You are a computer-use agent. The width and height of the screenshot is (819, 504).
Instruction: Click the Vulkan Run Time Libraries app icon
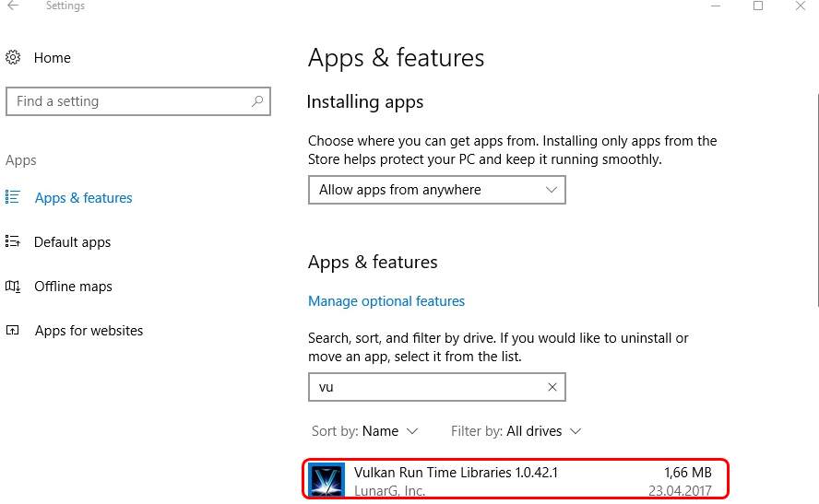tap(326, 481)
